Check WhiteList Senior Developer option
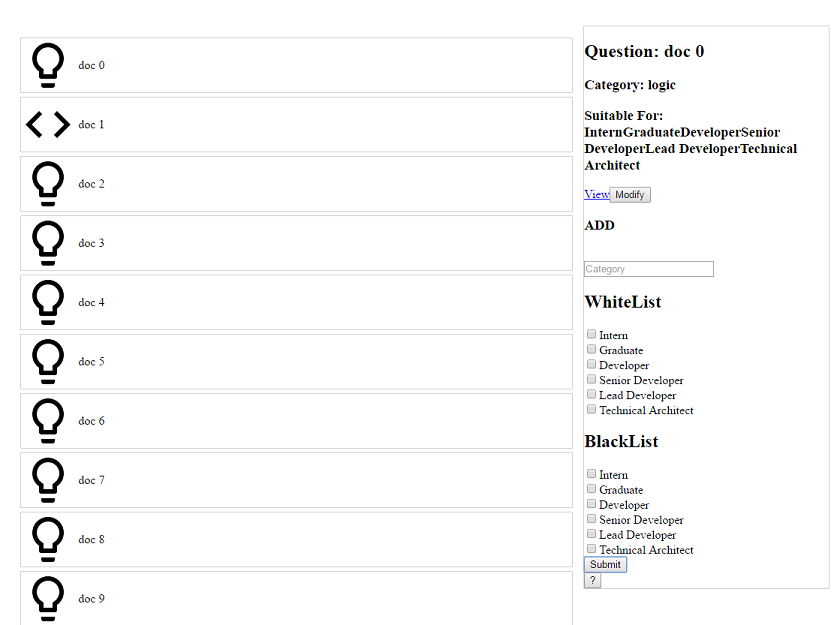This screenshot has width=840, height=625. coord(591,379)
